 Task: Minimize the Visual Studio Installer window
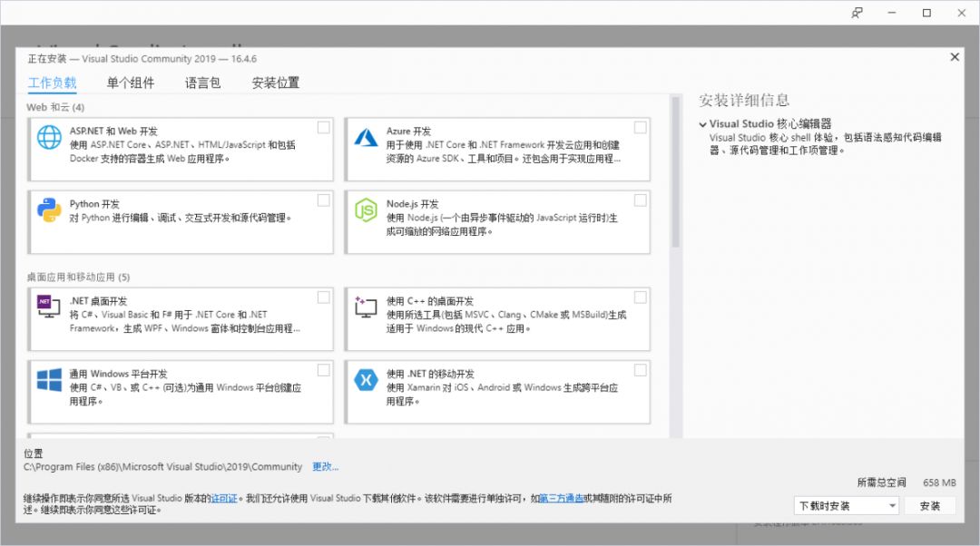892,13
